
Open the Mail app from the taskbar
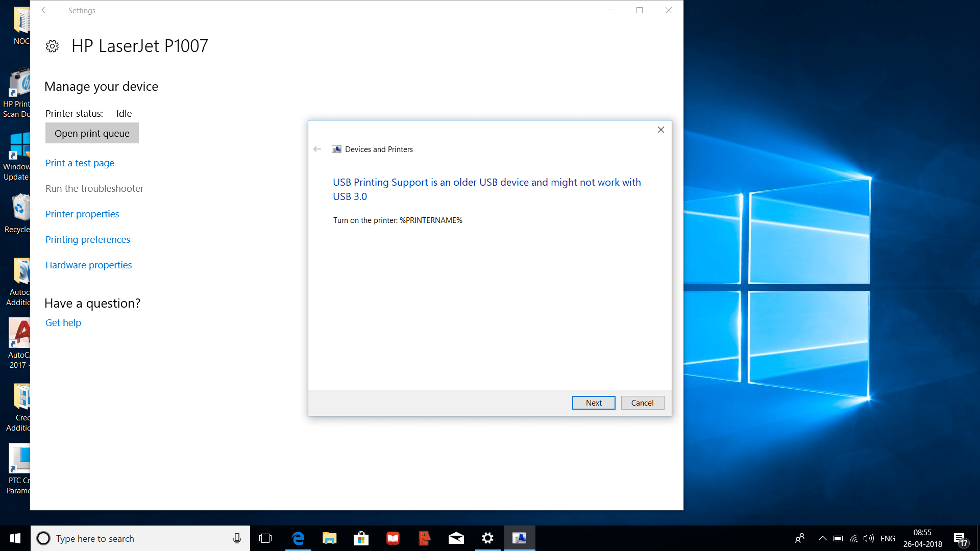point(456,538)
